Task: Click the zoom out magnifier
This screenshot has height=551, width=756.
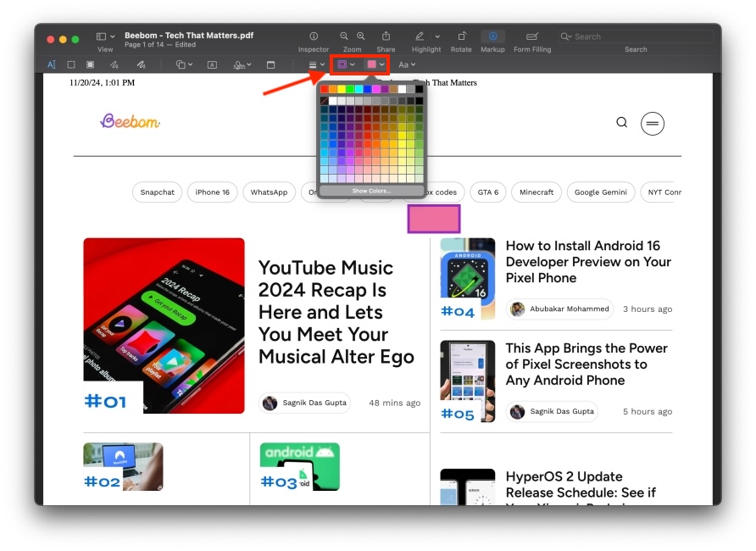Action: click(x=344, y=36)
